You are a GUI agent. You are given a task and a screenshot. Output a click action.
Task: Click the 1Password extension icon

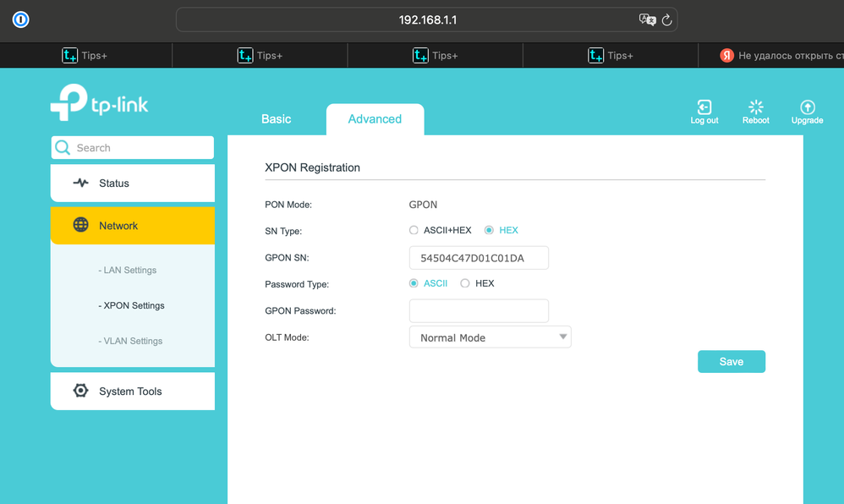coord(21,19)
